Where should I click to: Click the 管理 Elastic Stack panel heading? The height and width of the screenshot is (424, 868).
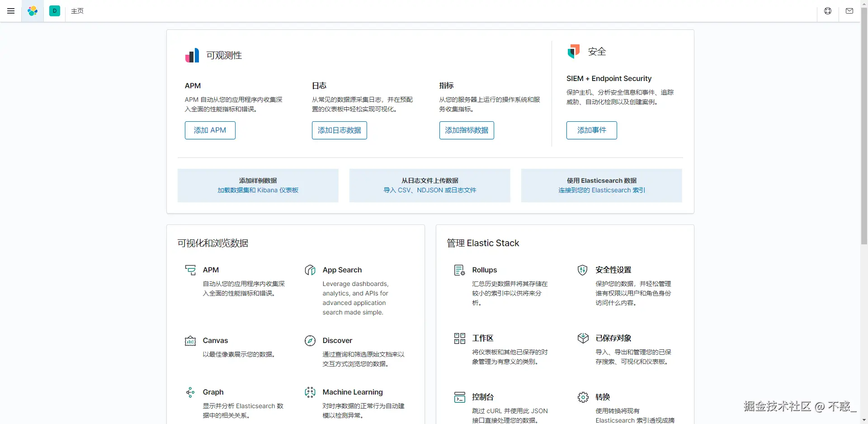point(483,243)
